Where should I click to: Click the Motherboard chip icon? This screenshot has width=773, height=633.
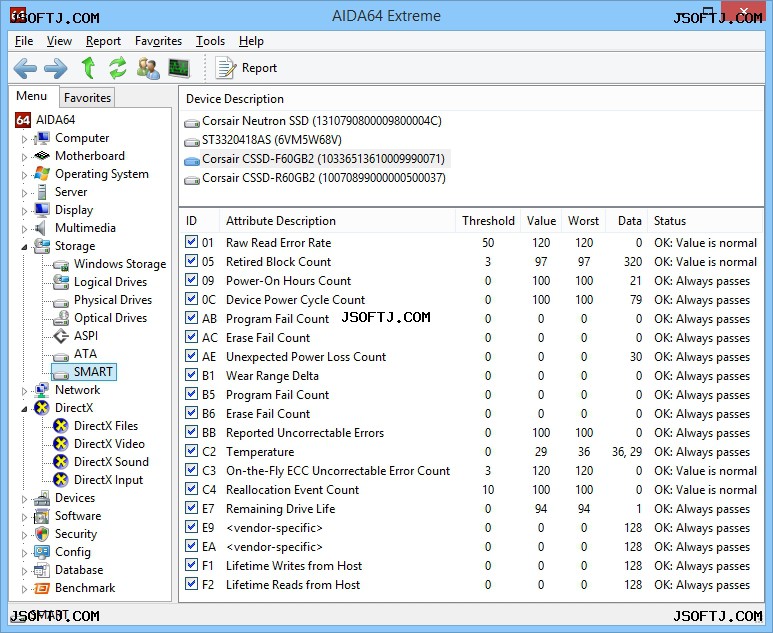pyautogui.click(x=42, y=156)
